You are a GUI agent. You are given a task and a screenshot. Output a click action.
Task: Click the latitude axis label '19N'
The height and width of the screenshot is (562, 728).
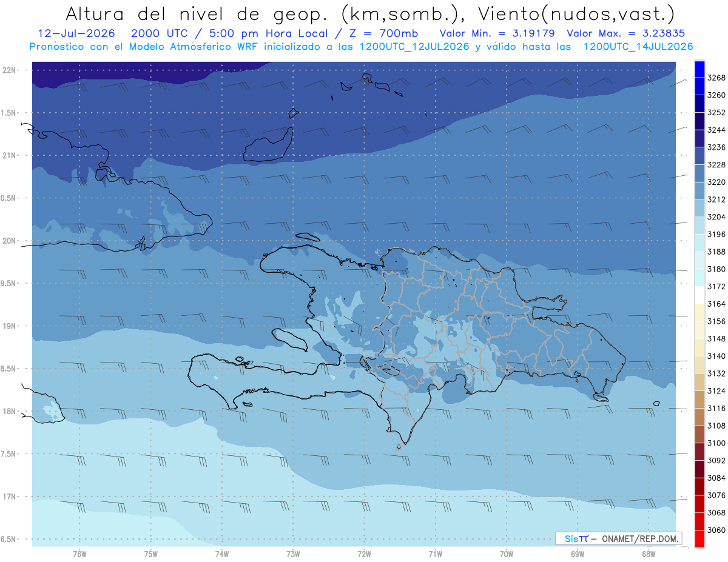point(10,326)
